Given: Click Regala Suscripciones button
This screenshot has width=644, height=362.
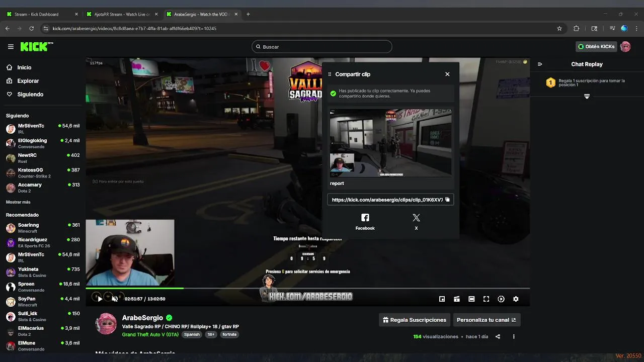Looking at the screenshot, I should click(414, 320).
